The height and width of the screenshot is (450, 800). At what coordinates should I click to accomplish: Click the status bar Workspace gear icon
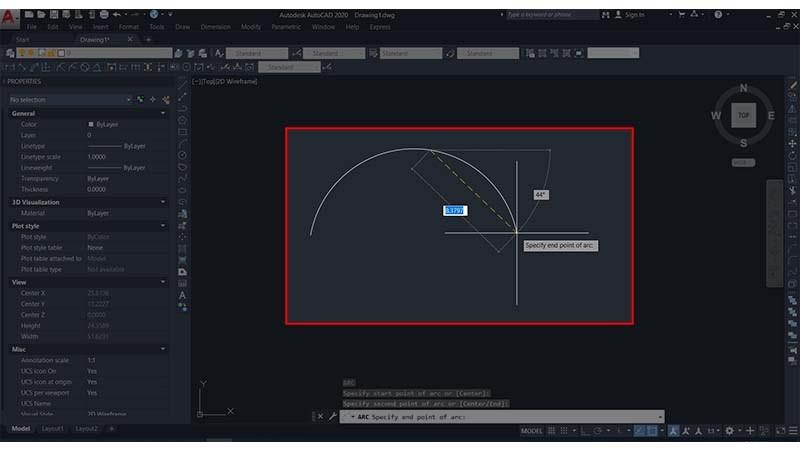pyautogui.click(x=730, y=431)
